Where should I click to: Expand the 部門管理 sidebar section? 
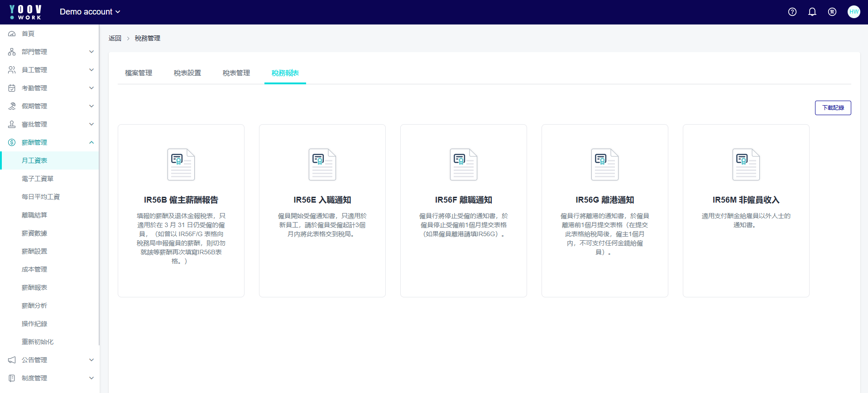[50, 52]
